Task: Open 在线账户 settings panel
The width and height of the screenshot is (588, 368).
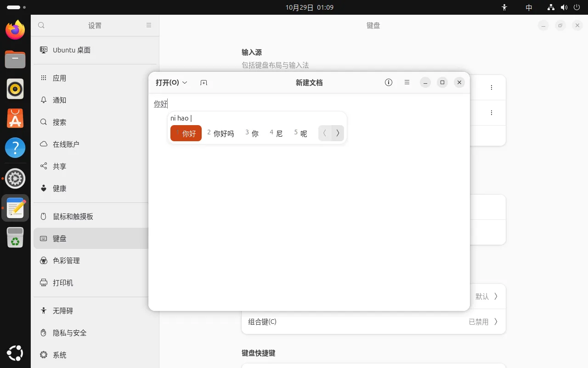Action: 95,144
